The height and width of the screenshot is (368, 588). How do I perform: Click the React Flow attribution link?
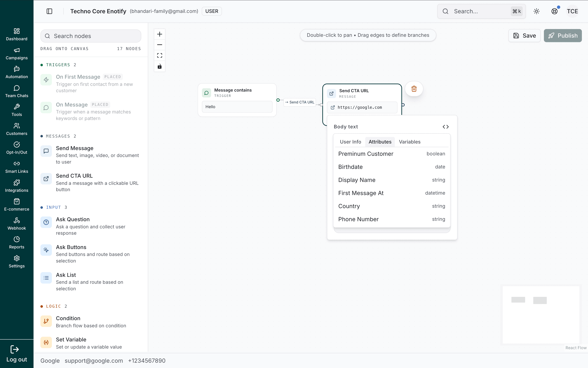click(x=576, y=348)
